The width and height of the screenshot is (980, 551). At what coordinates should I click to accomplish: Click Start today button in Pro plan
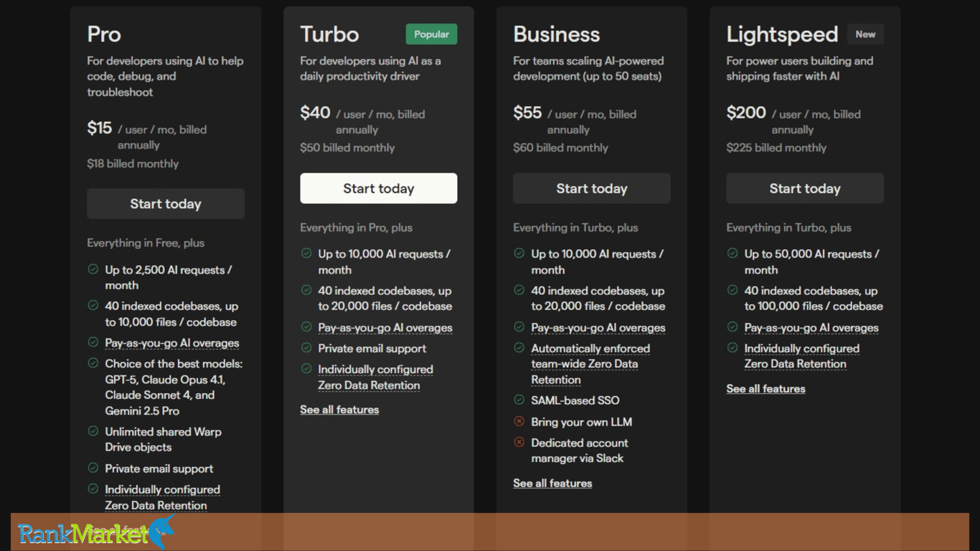166,204
